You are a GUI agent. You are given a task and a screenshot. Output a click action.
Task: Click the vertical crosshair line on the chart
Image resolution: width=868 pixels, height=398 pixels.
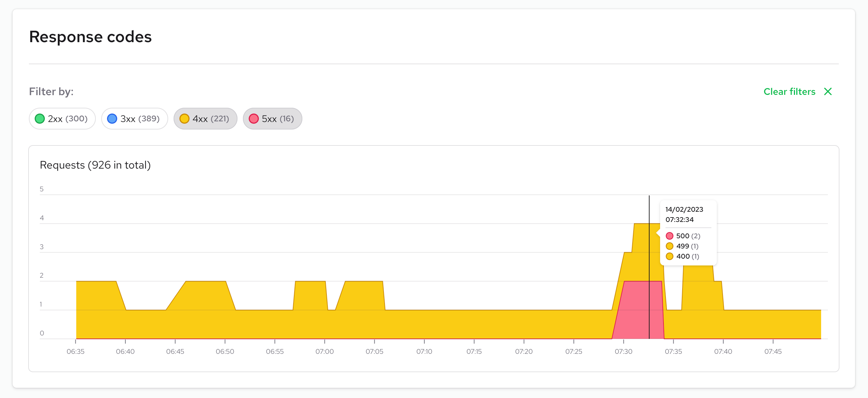pos(649,269)
